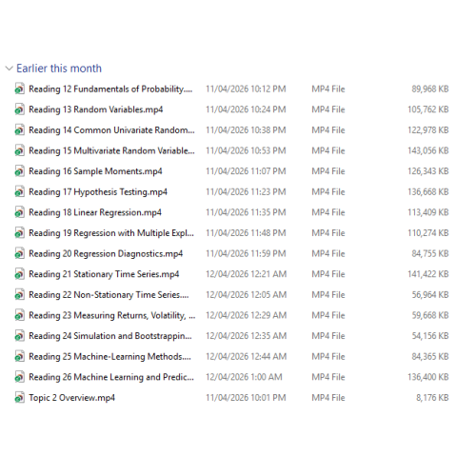Click the icon of Reading 25 Machine-Learning Methods
Image resolution: width=476 pixels, height=476 pixels.
pyautogui.click(x=19, y=356)
